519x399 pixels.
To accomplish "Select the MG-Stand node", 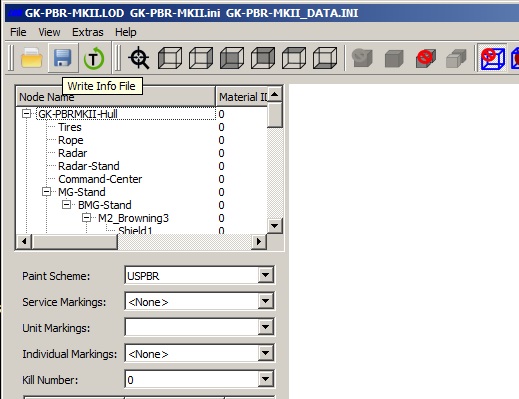I will click(x=82, y=192).
